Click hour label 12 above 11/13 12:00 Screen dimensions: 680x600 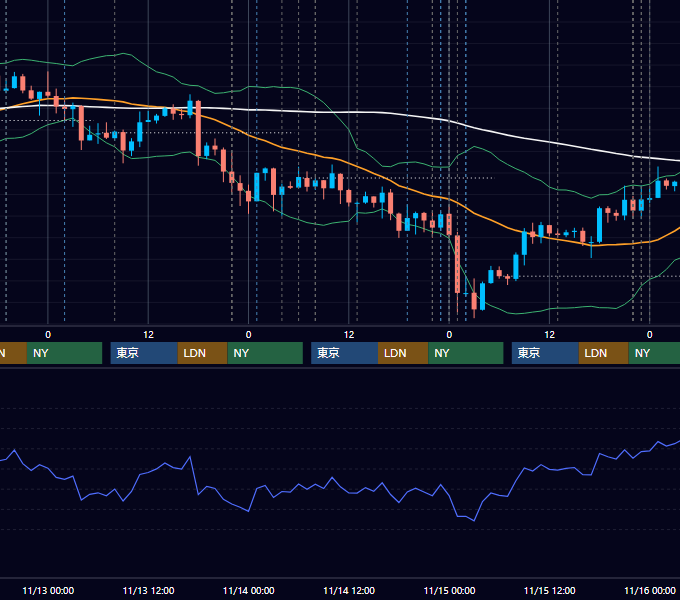[148, 335]
